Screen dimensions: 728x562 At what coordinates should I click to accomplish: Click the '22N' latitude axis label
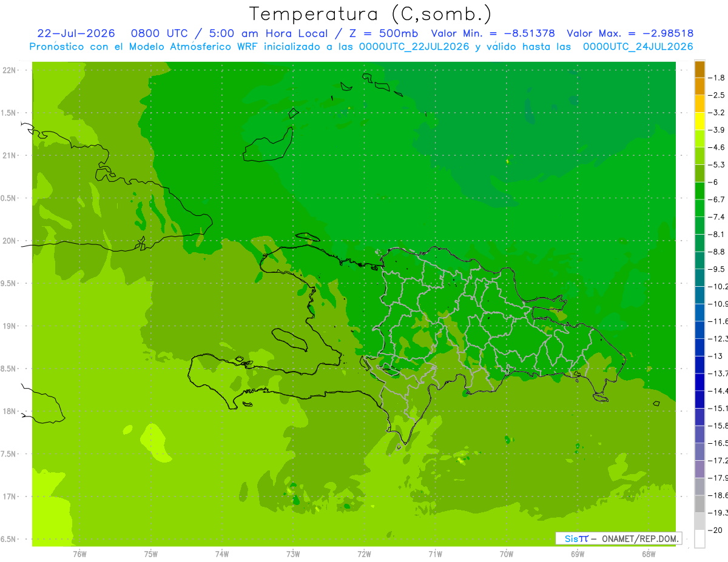(10, 70)
